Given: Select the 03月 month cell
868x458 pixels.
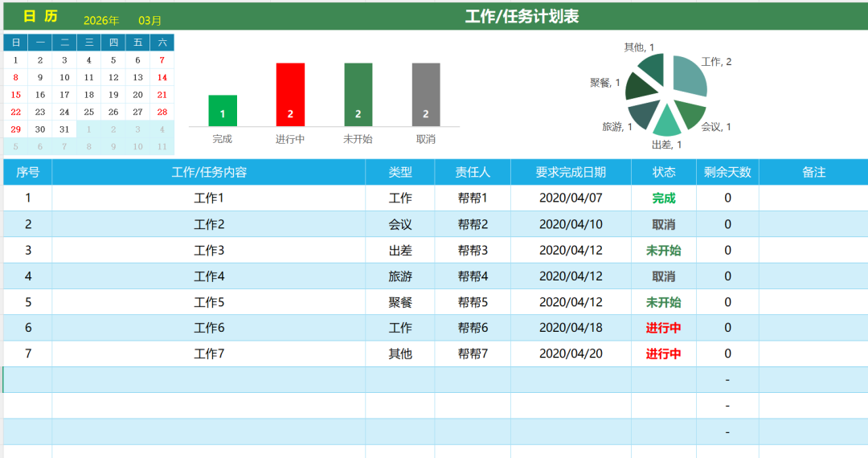Looking at the screenshot, I should click(149, 20).
